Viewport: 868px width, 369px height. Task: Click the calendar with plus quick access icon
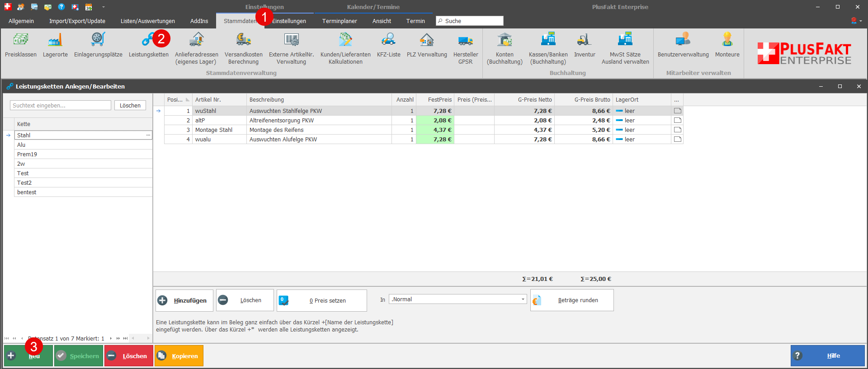coord(89,7)
